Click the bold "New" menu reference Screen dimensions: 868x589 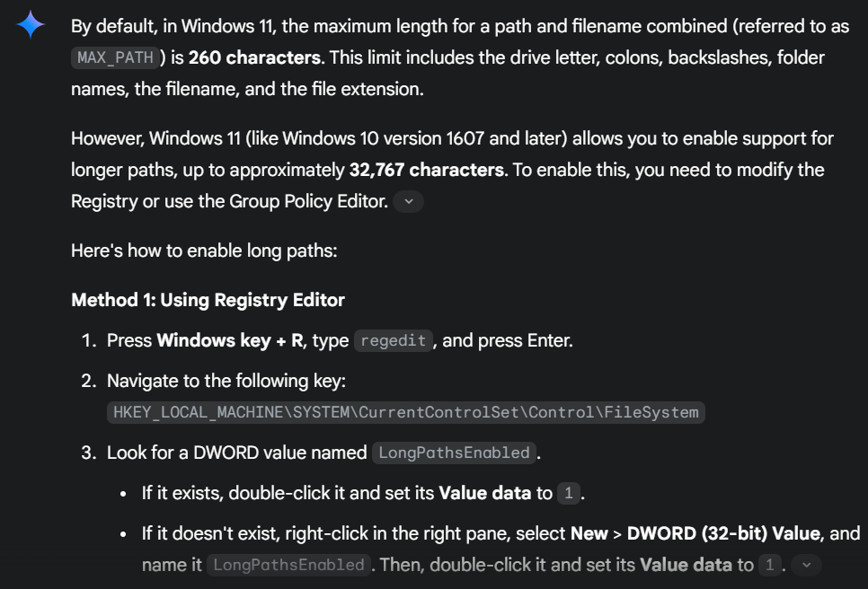click(589, 533)
